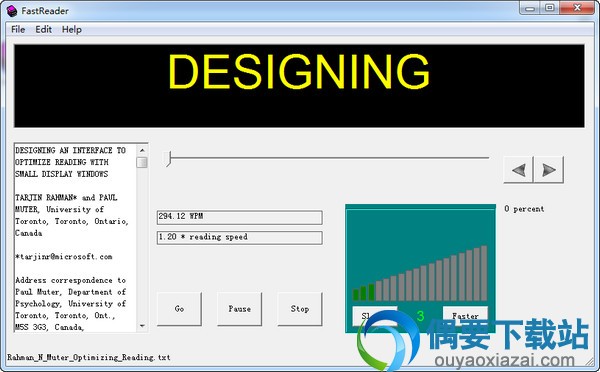600x372 pixels.
Task: Click the DESIGNING word display area
Action: pos(299,86)
